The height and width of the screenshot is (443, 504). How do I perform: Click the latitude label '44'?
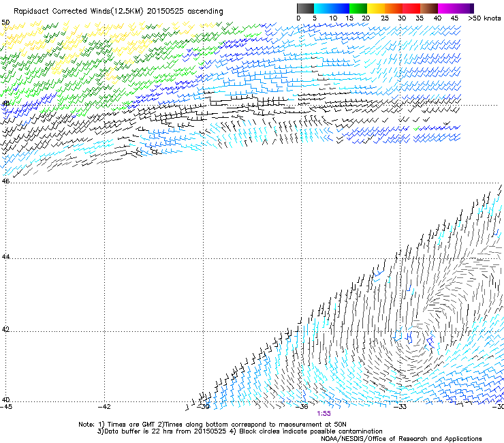tap(5, 257)
